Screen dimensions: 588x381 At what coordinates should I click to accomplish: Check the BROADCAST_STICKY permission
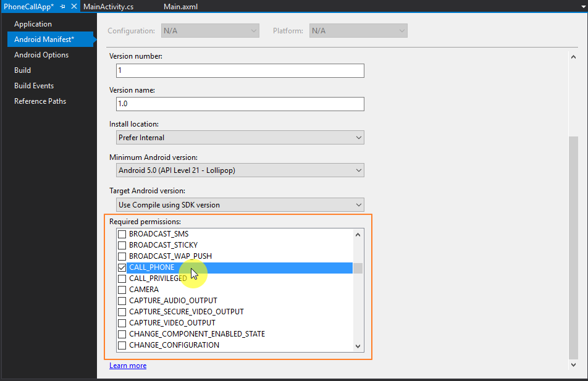click(x=122, y=245)
